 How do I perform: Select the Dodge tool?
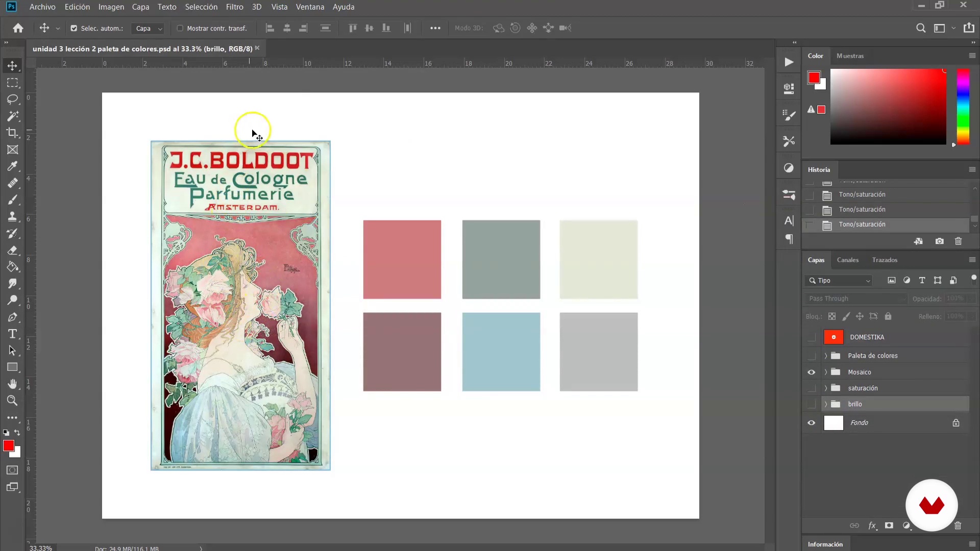click(x=12, y=300)
